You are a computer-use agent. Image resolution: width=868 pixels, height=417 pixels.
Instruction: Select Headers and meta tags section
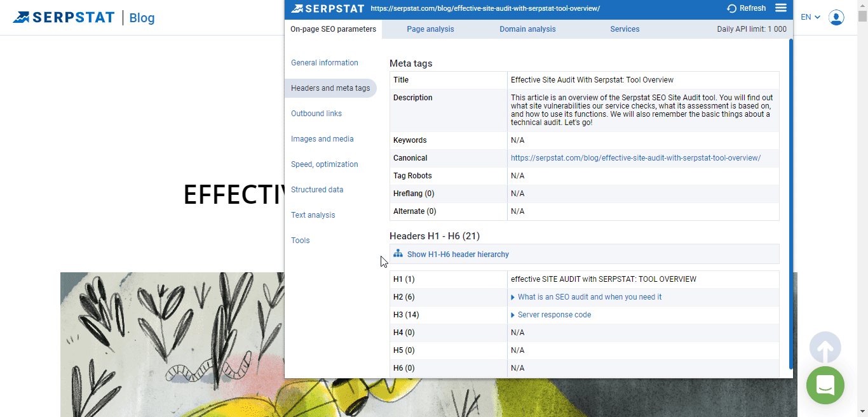tap(330, 88)
